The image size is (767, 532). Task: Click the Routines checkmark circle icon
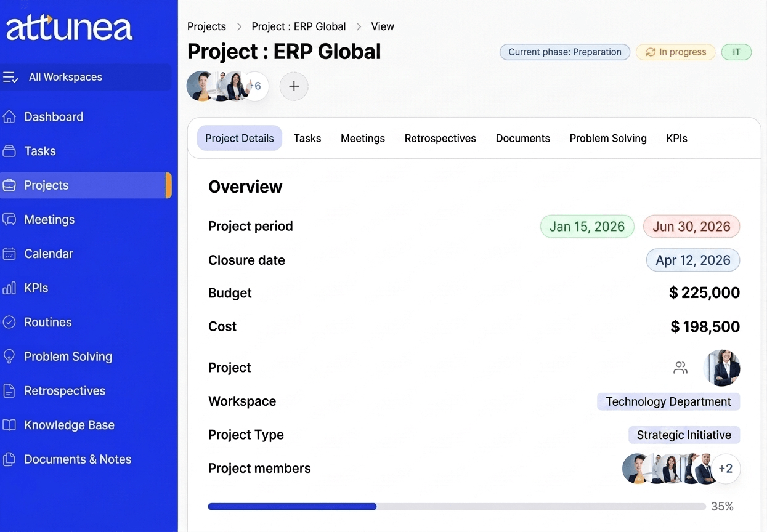(x=9, y=322)
